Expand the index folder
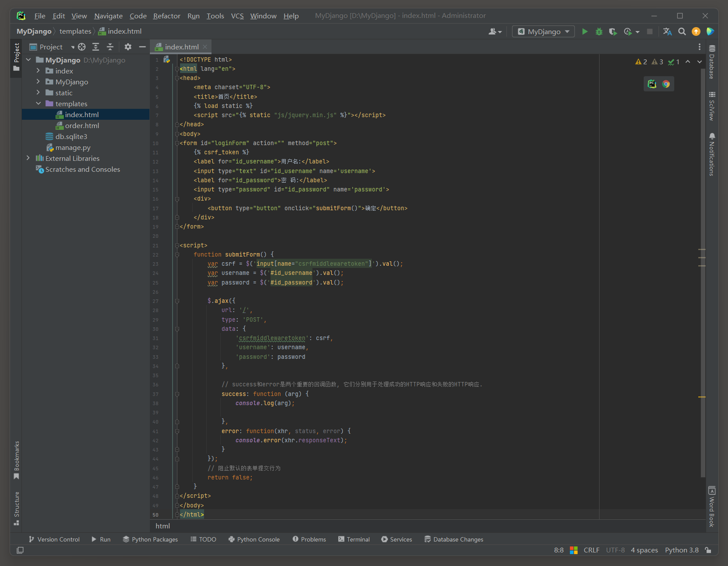728x566 pixels. click(38, 71)
